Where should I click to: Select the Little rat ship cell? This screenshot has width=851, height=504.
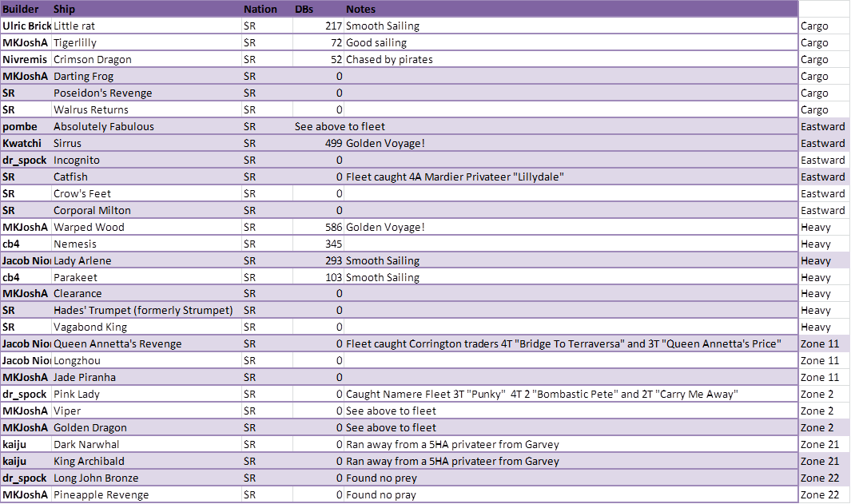74,26
